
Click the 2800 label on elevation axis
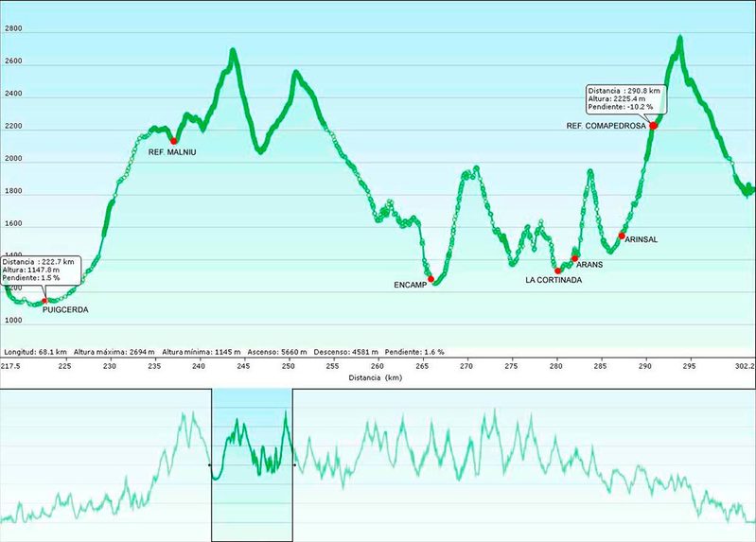click(13, 29)
